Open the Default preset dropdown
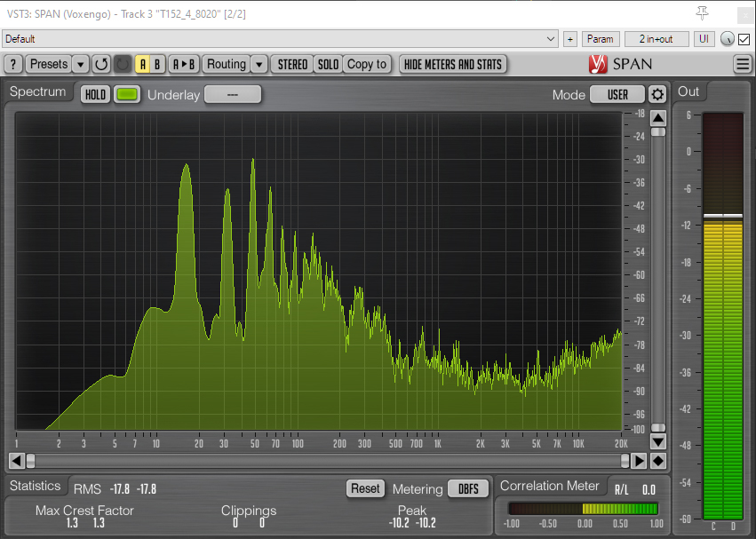The image size is (756, 539). 280,39
